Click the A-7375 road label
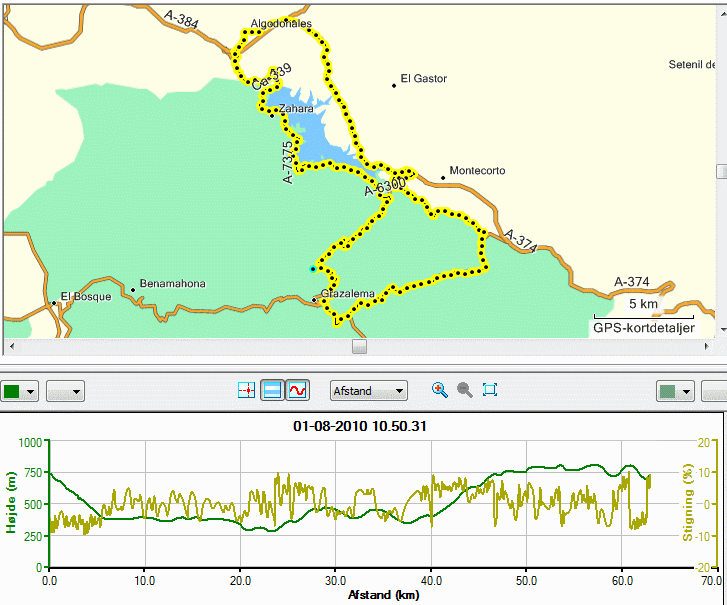Screen dimensions: 727x605 coord(288,163)
